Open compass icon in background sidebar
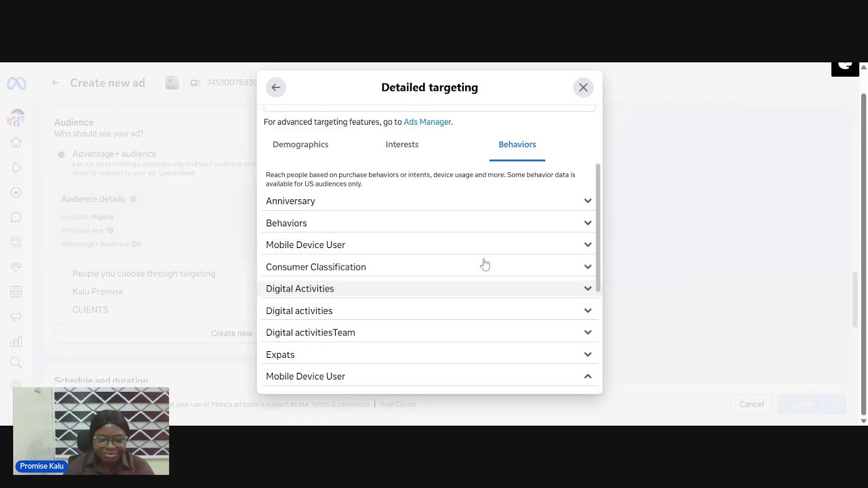Image resolution: width=868 pixels, height=488 pixels. (x=16, y=192)
